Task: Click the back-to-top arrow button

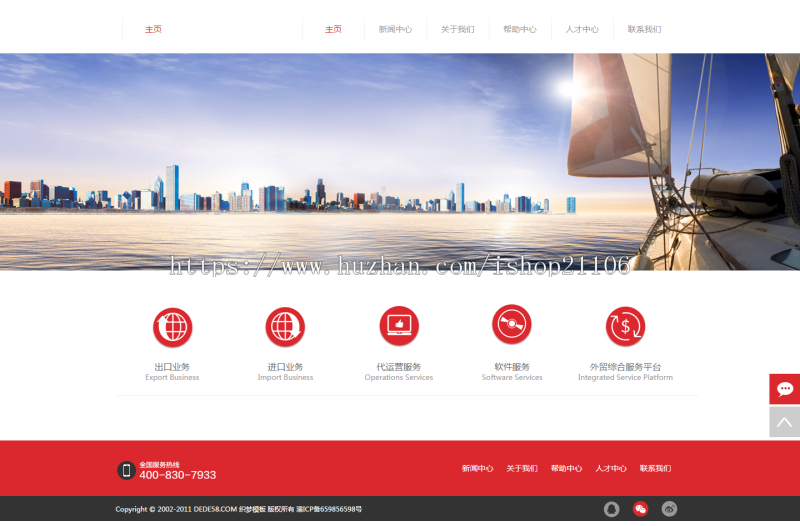Action: pos(785,422)
